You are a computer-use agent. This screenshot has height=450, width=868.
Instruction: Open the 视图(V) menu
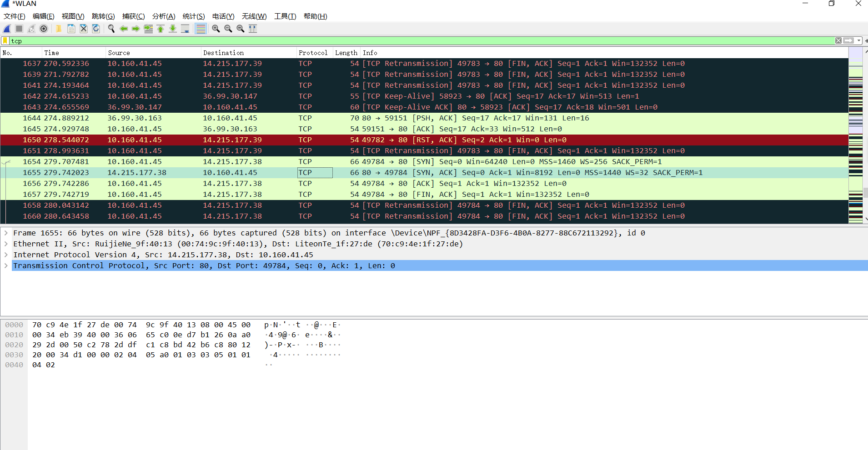73,16
